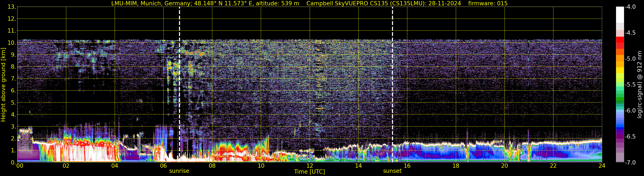Click the date '28-11-2024' in title
Image resolution: width=644 pixels, height=176 pixels.
[x=444, y=3]
